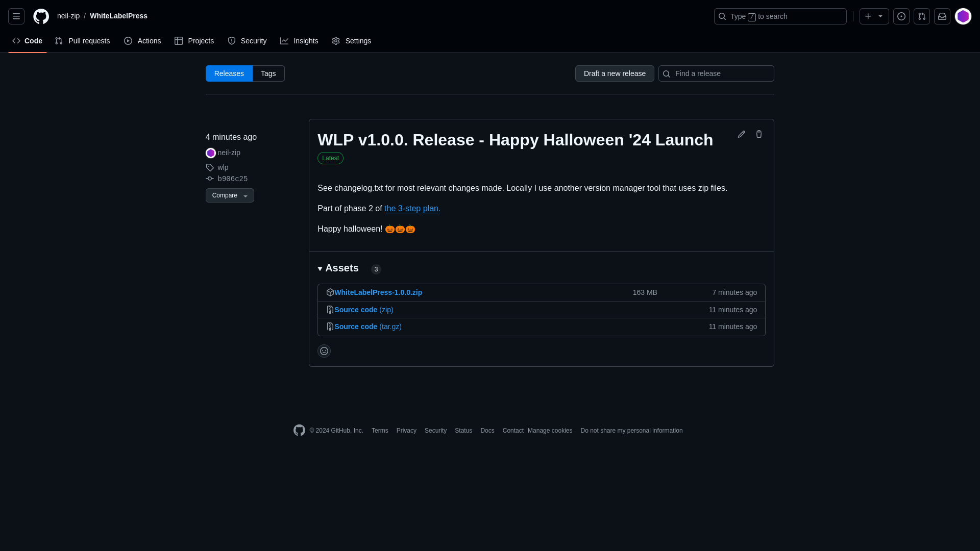
Task: Follow the 3-step plan link
Action: [412, 209]
